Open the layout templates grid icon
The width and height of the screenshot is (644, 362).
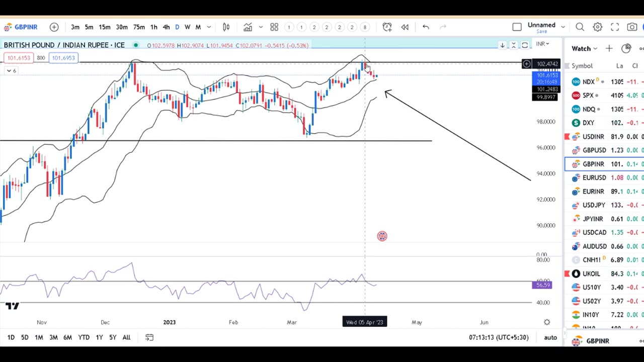[x=274, y=27]
